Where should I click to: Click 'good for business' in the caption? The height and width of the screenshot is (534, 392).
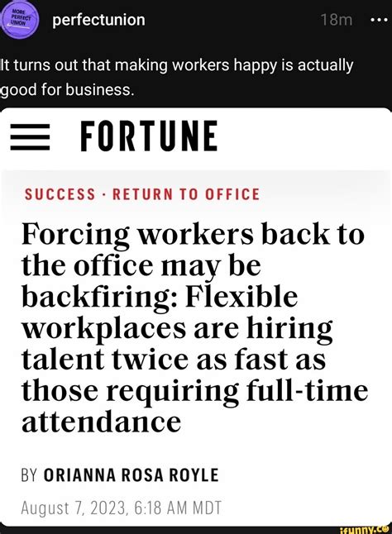pos(65,90)
